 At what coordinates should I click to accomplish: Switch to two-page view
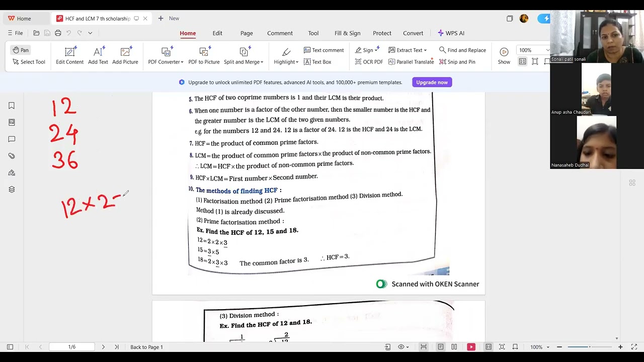point(454,347)
